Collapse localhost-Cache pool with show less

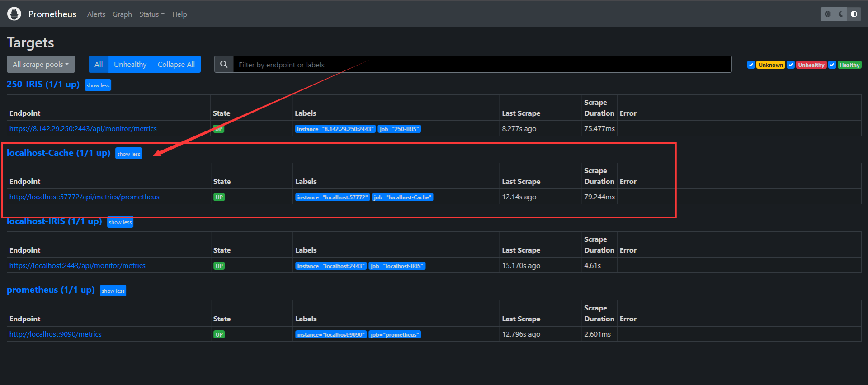(x=129, y=154)
